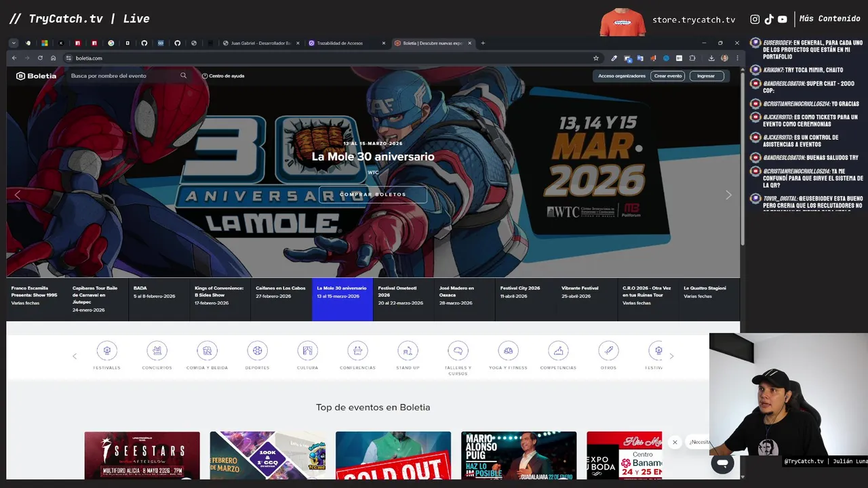Open the Yoga y Fitness category icon
868x488 pixels.
point(508,350)
